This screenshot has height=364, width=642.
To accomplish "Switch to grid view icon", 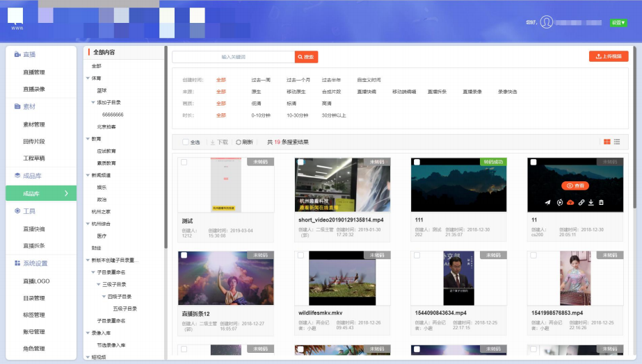I will [x=607, y=142].
